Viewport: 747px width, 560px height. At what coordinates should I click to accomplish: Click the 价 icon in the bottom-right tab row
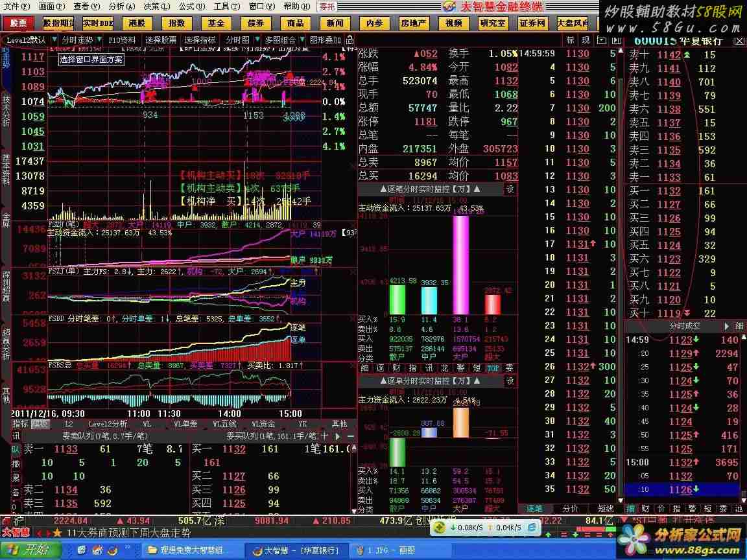661,509
